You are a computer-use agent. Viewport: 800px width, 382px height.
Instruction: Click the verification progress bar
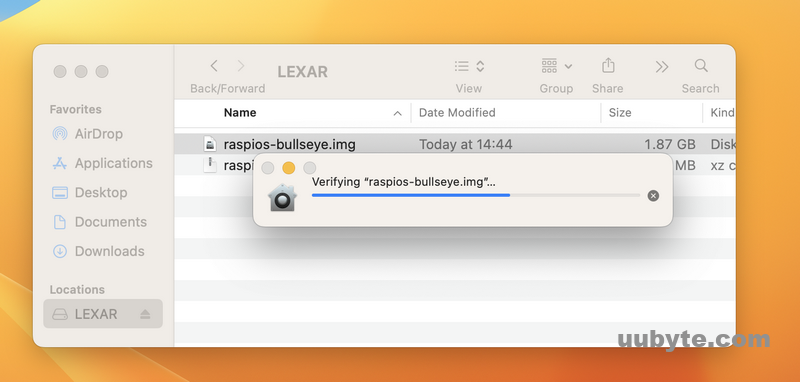click(x=476, y=195)
